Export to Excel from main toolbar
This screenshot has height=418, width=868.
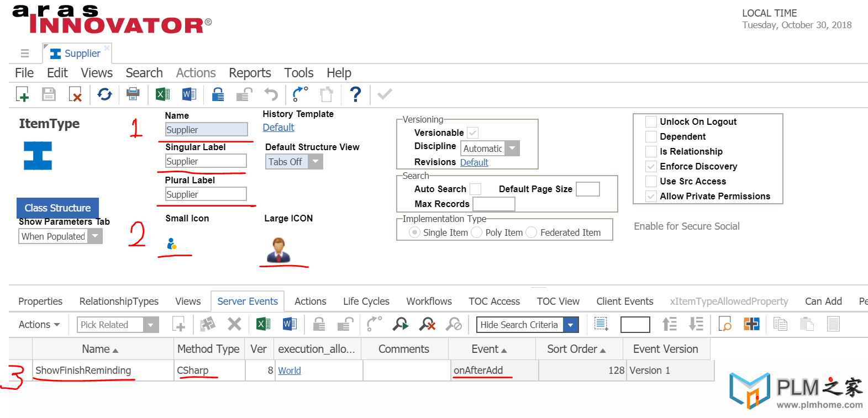click(162, 94)
